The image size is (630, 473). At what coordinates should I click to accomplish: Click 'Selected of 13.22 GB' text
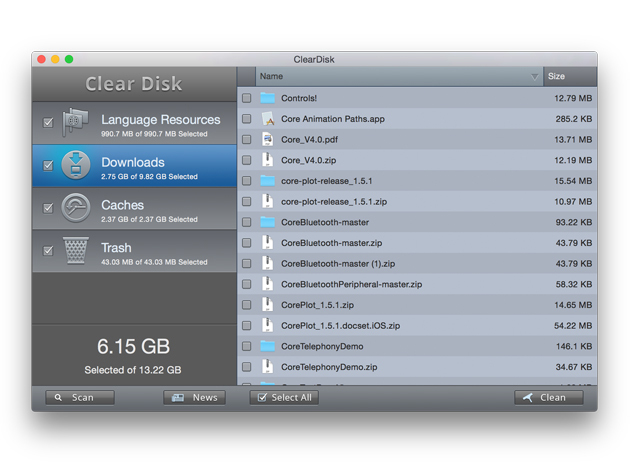pos(133,370)
